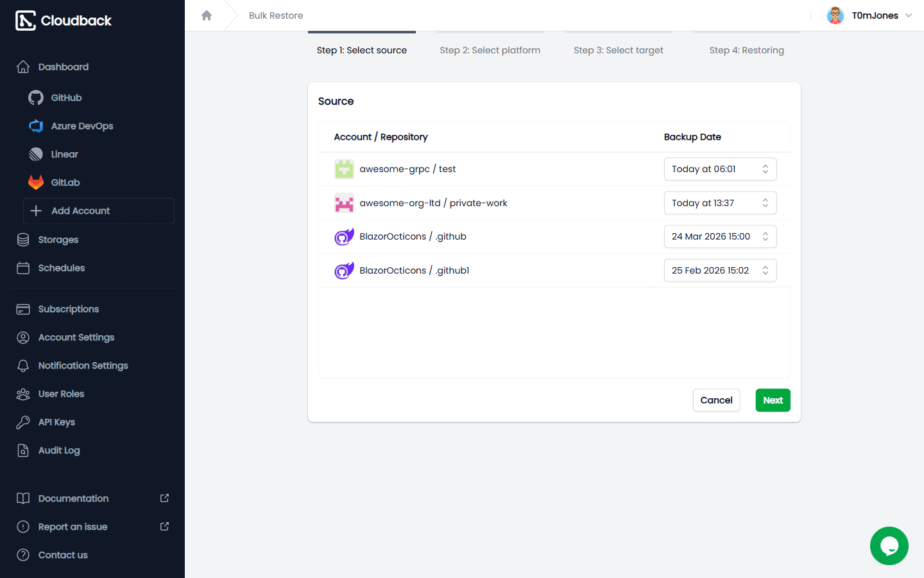Click the green Next button

coord(773,400)
